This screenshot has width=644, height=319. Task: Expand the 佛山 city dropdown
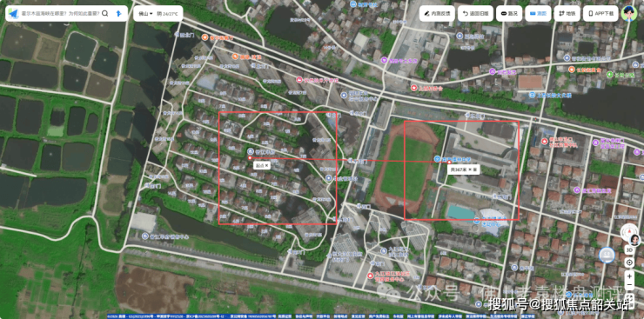coord(145,14)
